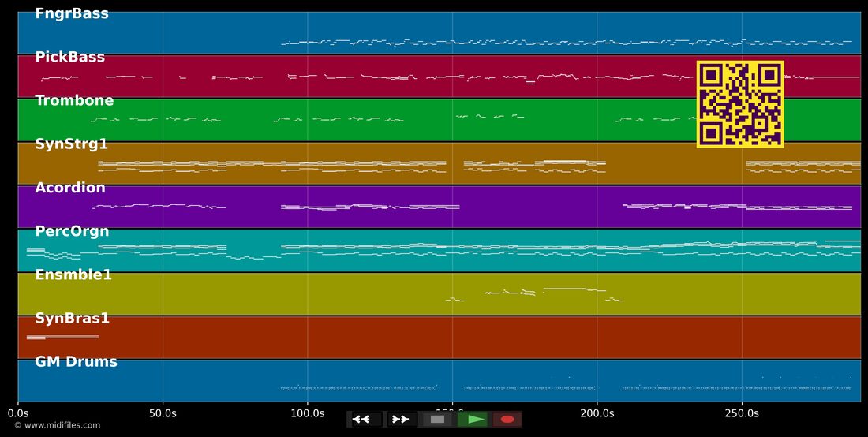Click the 100.0s time axis label
868x437 pixels.
307,413
